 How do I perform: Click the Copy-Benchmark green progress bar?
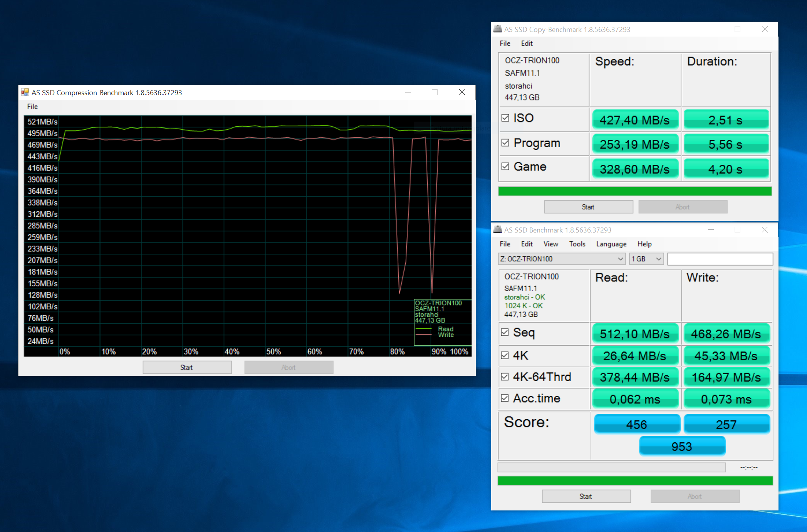click(635, 191)
